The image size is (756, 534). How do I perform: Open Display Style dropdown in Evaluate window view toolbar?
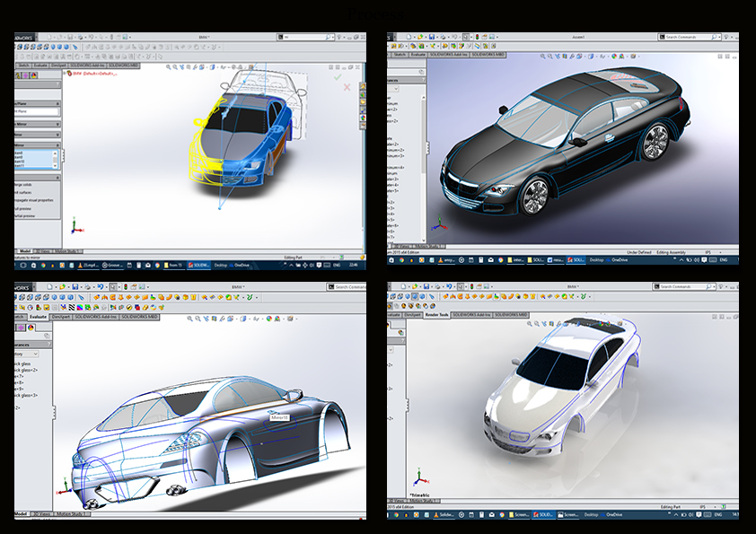point(249,319)
